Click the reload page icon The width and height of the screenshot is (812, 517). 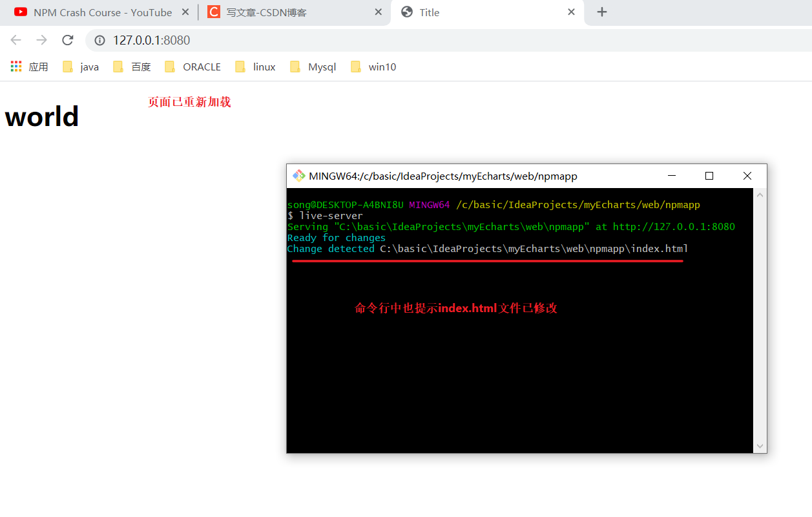[67, 39]
